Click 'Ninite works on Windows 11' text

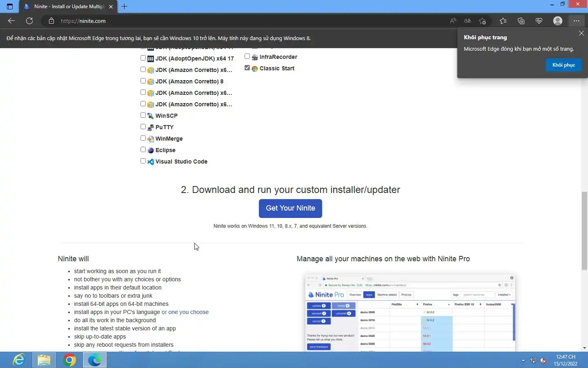click(x=290, y=226)
